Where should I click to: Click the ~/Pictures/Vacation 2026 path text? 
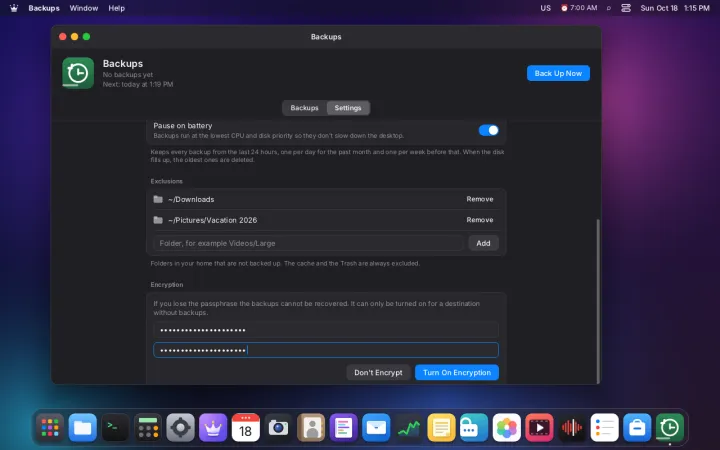[x=213, y=220]
